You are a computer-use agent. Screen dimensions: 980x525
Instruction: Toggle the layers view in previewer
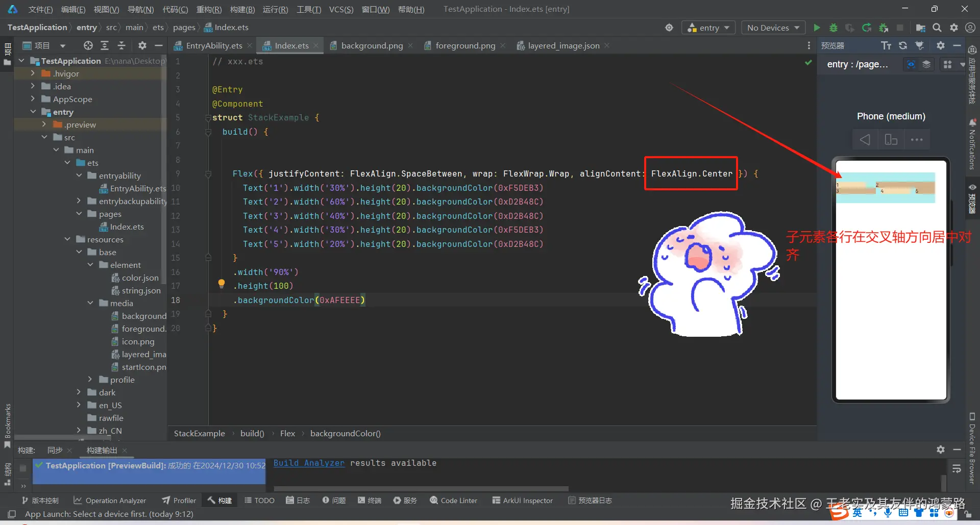926,64
